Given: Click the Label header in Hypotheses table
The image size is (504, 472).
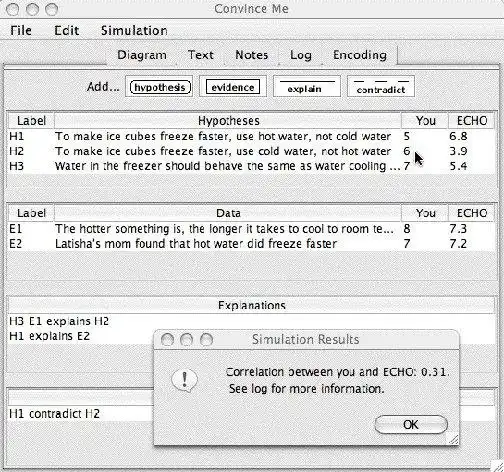Looking at the screenshot, I should pos(31,121).
